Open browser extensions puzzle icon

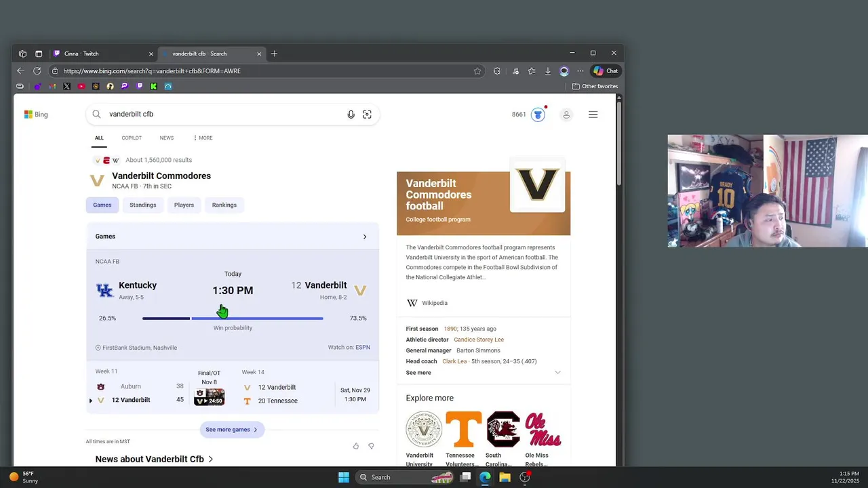click(x=497, y=70)
